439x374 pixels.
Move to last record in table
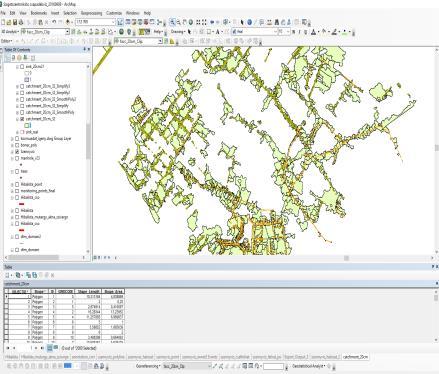[x=42, y=348]
